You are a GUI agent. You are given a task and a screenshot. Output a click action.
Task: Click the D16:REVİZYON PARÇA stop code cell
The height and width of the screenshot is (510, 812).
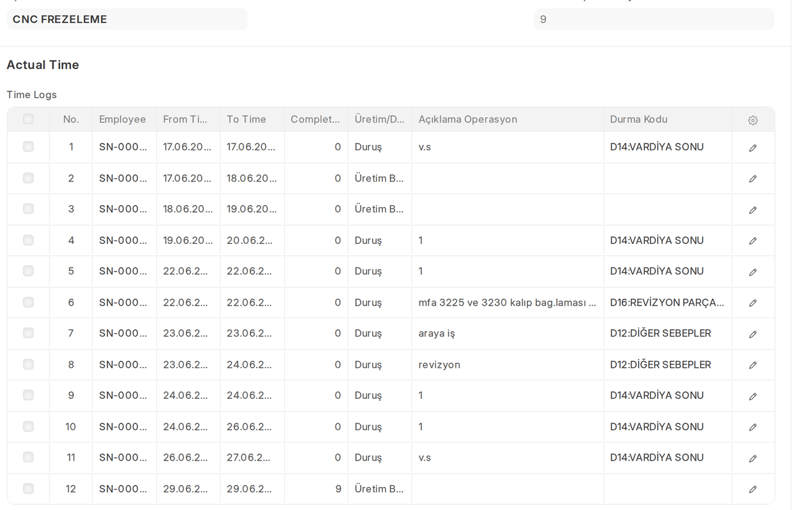tap(668, 303)
